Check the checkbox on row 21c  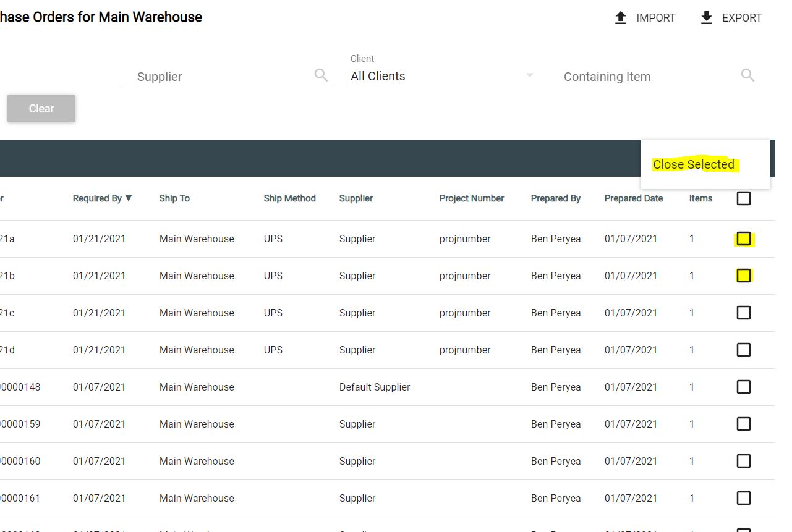click(x=743, y=313)
